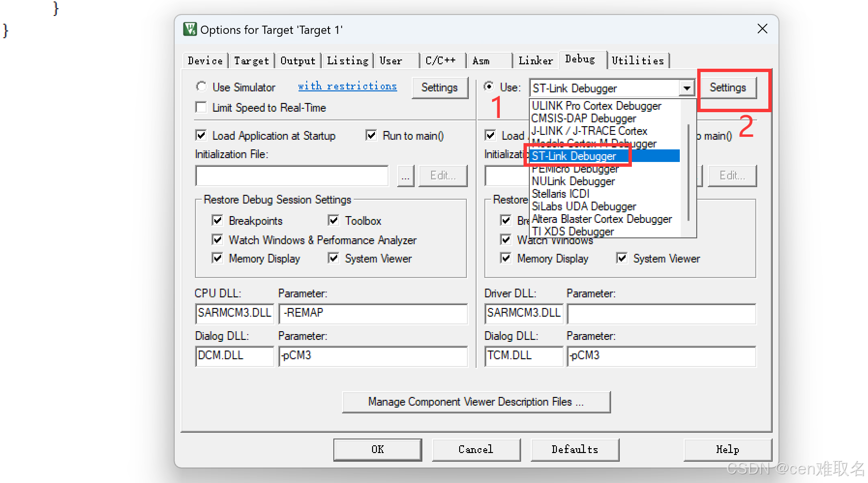The image size is (868, 483).
Task: Click the Help button
Action: tap(728, 450)
